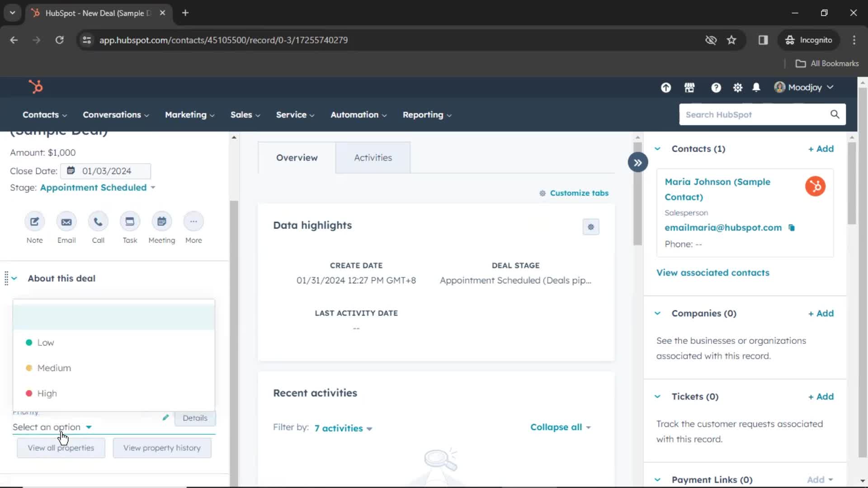The width and height of the screenshot is (868, 488).
Task: Schedule a Meeting with the calendar icon
Action: 162,221
